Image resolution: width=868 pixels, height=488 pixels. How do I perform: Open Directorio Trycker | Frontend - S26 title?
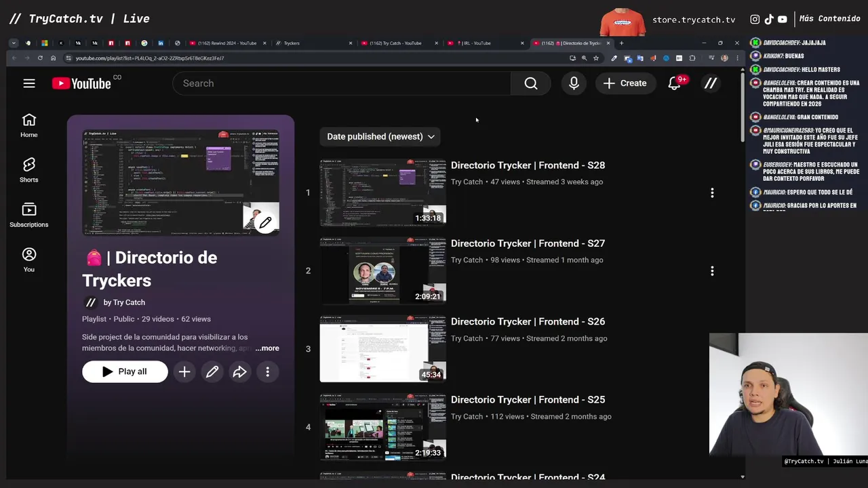pyautogui.click(x=528, y=321)
